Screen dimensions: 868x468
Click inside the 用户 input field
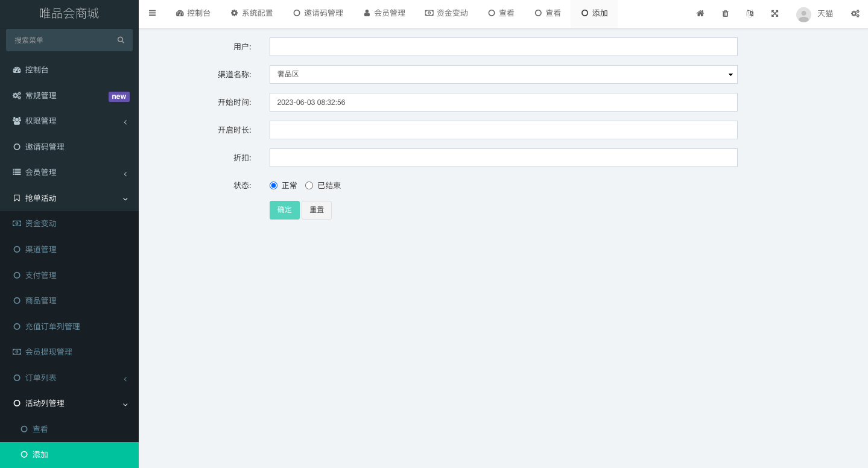click(503, 46)
